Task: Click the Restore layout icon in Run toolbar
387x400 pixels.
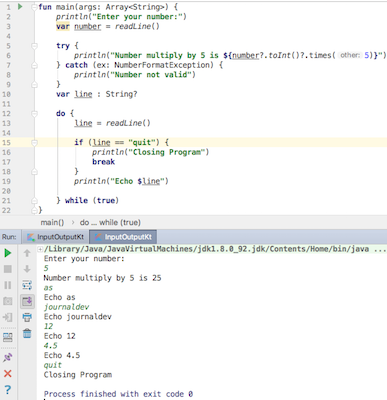Action: coord(8,337)
